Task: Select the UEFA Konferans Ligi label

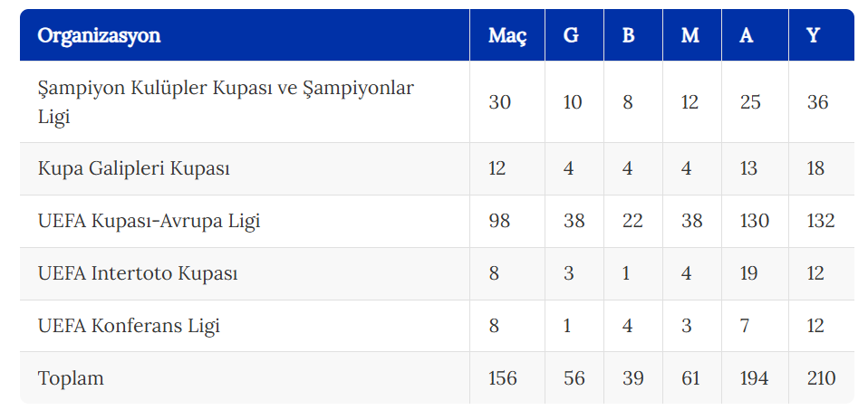Action: (x=129, y=326)
